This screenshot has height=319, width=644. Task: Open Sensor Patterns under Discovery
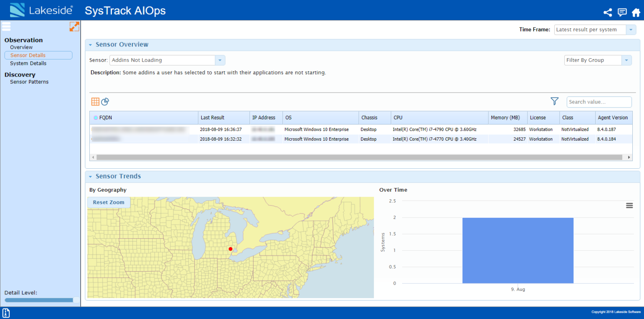[x=29, y=81]
